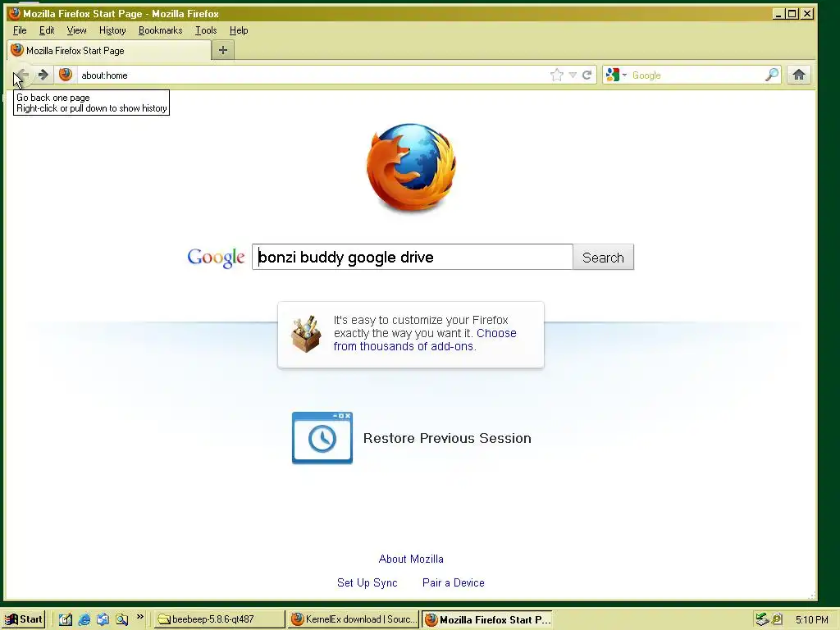840x630 pixels.
Task: Open the History menu
Action: point(112,30)
